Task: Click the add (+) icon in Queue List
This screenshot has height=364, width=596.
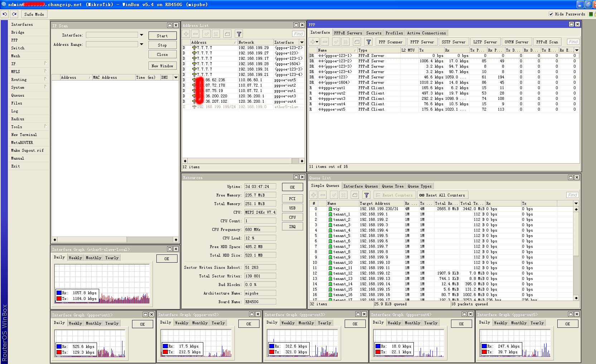Action: (x=314, y=195)
